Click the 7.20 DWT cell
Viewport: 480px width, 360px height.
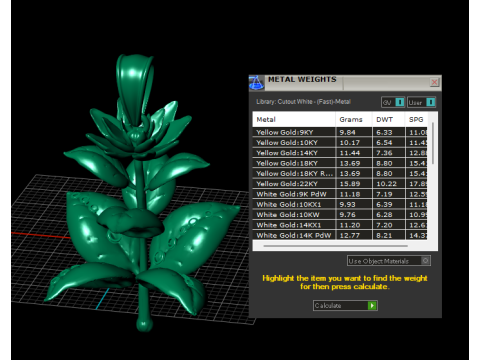(x=389, y=225)
